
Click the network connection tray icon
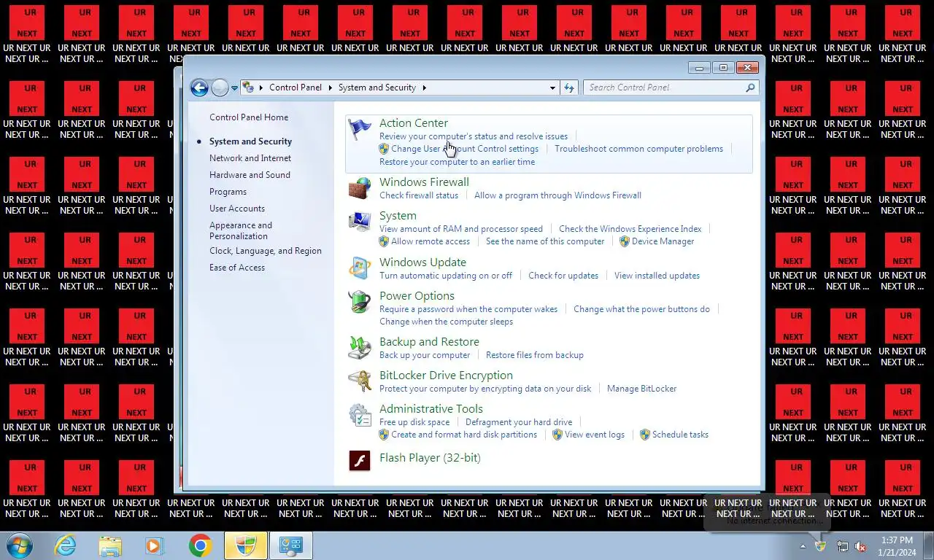(x=842, y=546)
